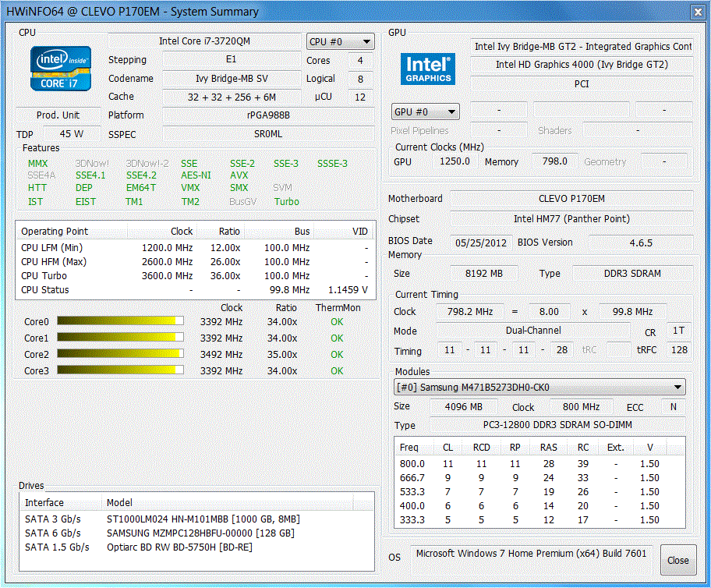This screenshot has height=588, width=711.
Task: Click the Core2 usage bar
Action: tap(120, 354)
